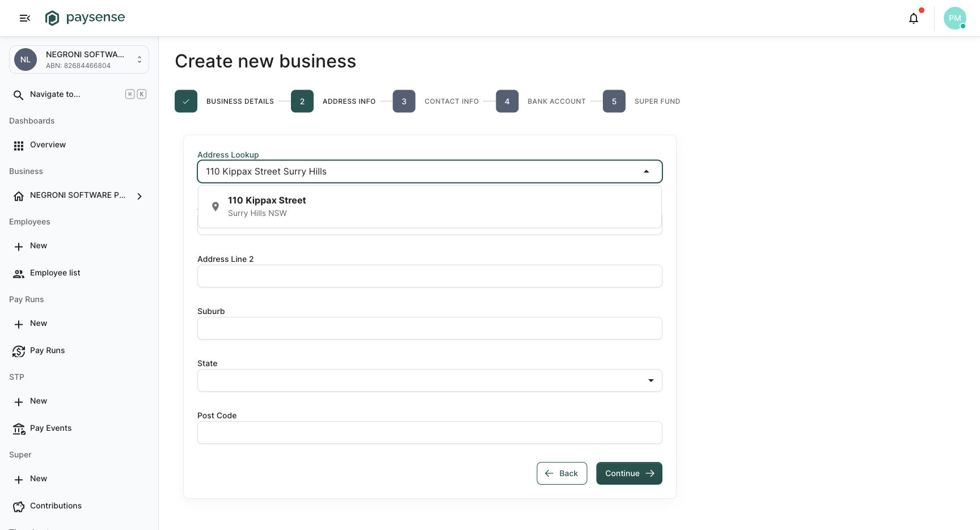Expand the NEGRONI SOFTWARE P... business chevron
This screenshot has width=980, height=530.
(140, 196)
